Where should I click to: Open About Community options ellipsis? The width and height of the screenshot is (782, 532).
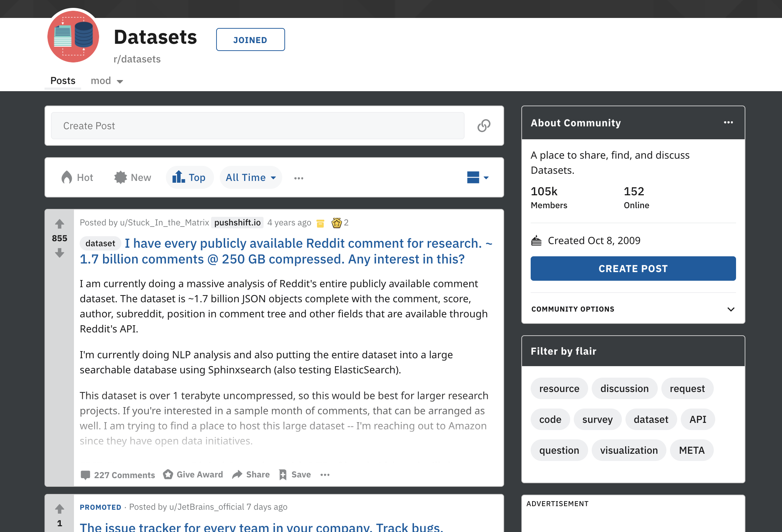[728, 122]
